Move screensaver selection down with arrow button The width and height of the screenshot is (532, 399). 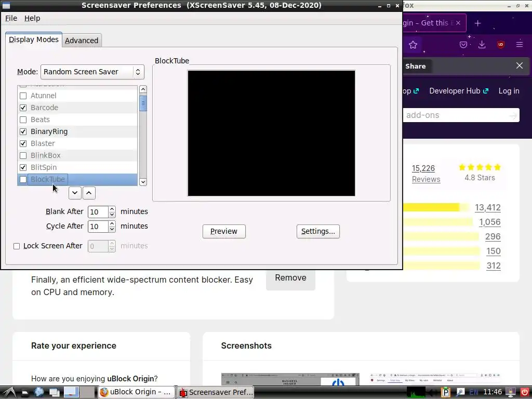[75, 193]
